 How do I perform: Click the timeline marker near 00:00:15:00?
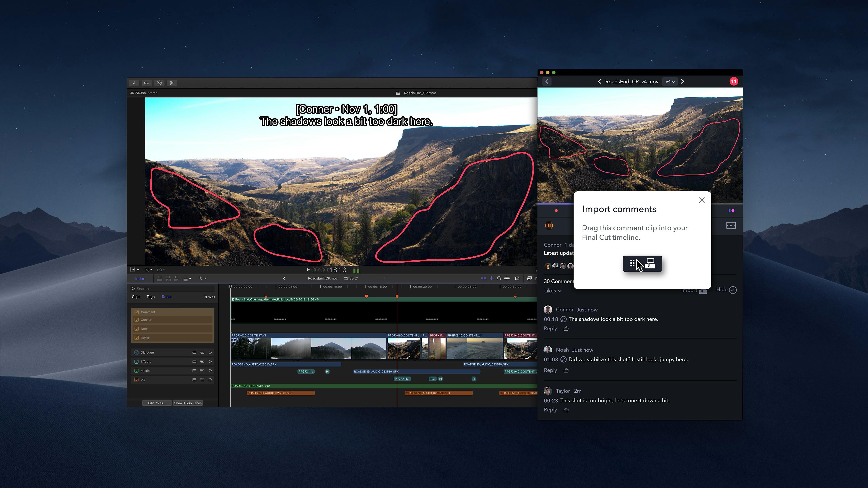click(x=366, y=296)
